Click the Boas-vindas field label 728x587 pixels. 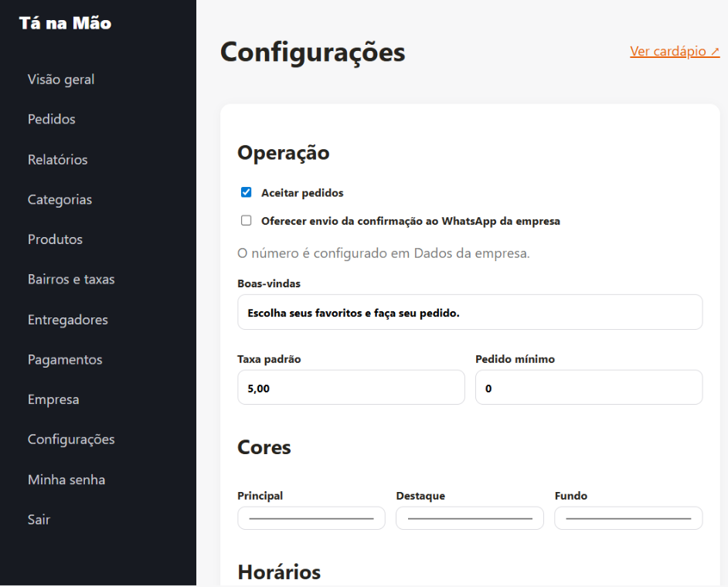coord(269,283)
